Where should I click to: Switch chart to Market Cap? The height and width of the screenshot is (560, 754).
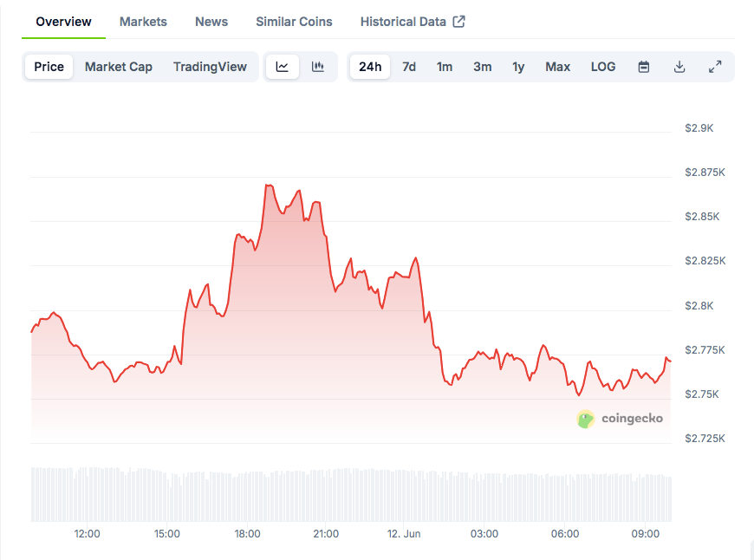119,67
